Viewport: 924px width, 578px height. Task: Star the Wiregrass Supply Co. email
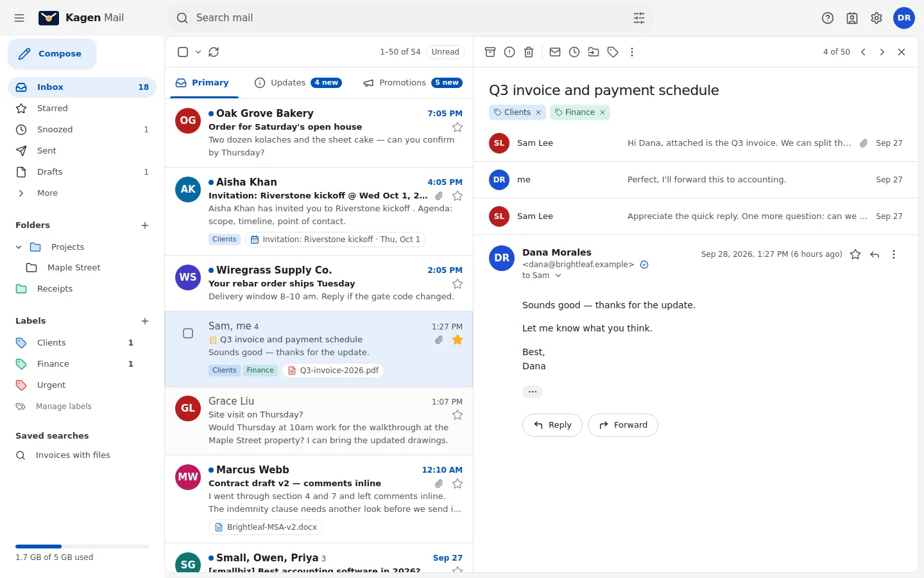458,284
